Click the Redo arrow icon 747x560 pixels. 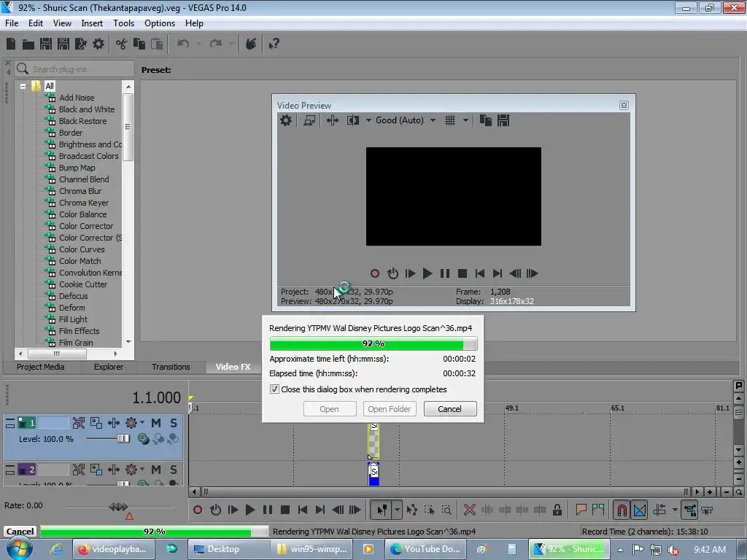point(216,44)
